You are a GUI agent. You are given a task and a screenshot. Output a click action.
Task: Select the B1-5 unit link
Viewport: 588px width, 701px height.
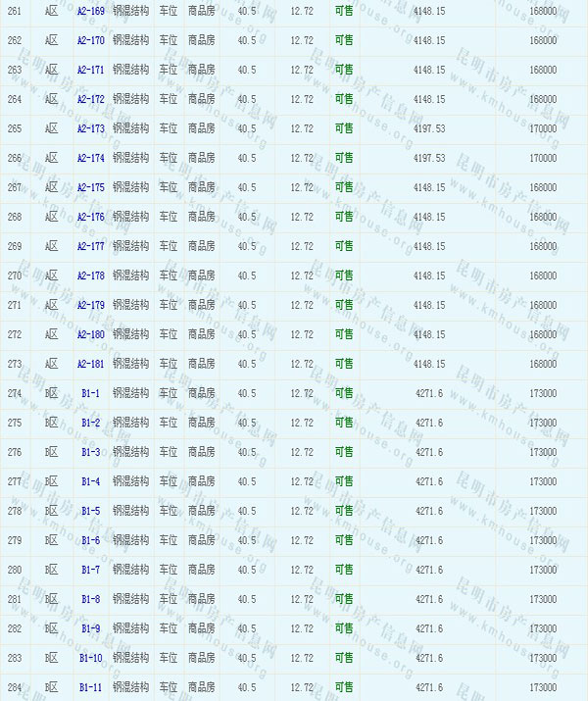click(90, 511)
